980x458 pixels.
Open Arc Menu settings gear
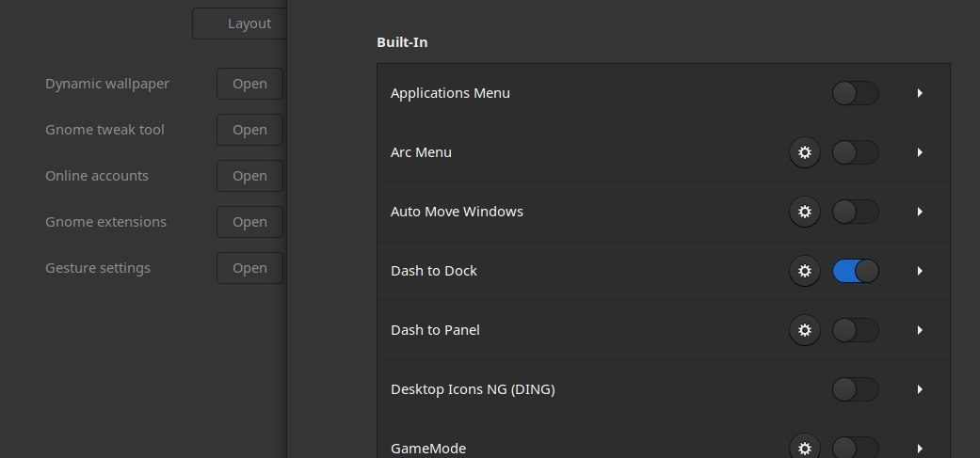(804, 152)
